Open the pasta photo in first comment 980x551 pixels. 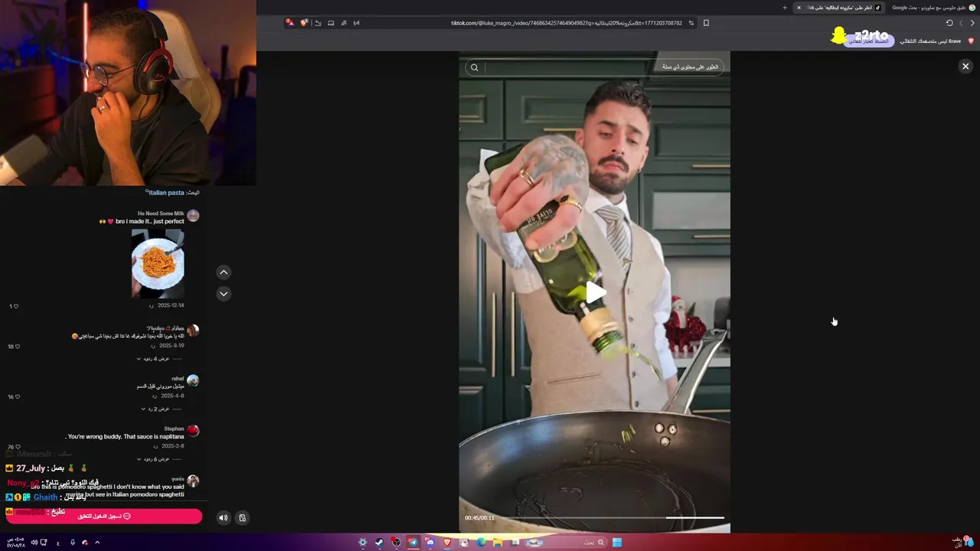(x=158, y=263)
